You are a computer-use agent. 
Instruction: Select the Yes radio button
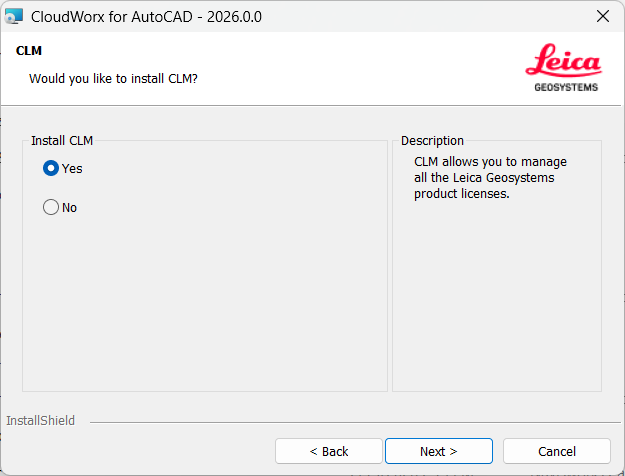[x=51, y=168]
